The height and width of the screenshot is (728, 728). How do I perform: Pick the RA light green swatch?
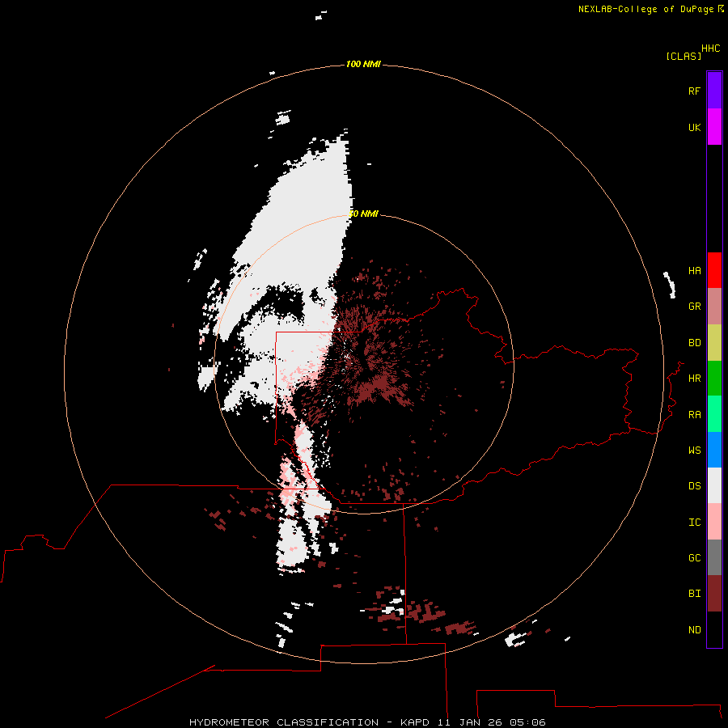pyautogui.click(x=714, y=414)
